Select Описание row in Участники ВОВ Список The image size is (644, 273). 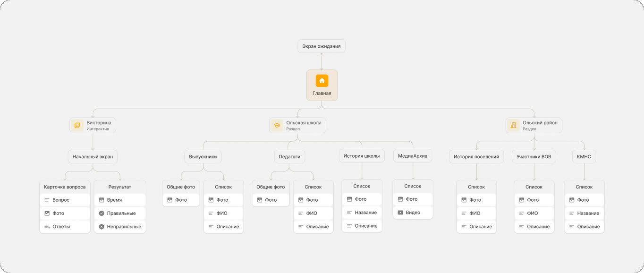pos(534,226)
